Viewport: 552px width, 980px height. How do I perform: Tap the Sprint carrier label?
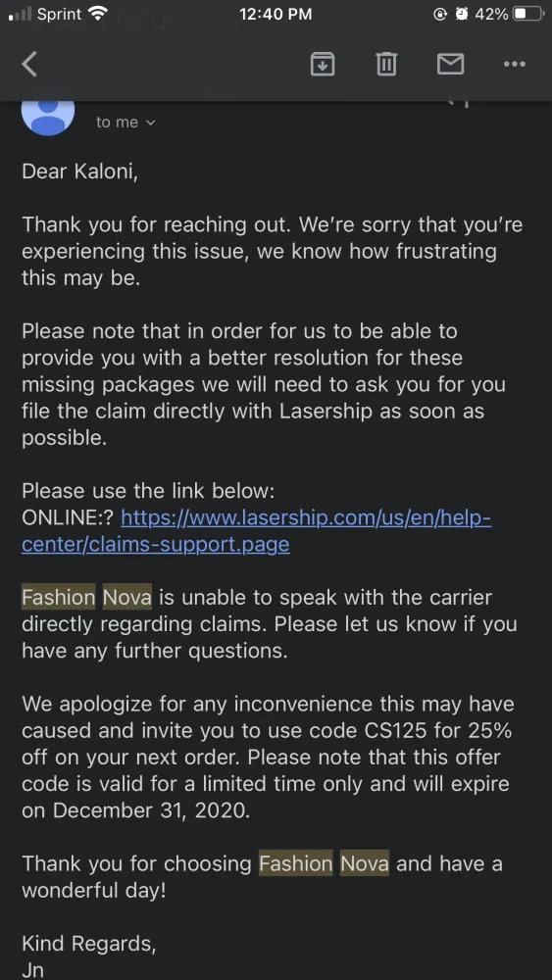click(60, 14)
